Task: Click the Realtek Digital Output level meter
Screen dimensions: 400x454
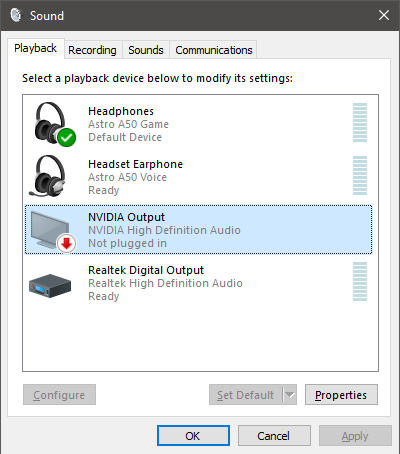Action: (360, 281)
